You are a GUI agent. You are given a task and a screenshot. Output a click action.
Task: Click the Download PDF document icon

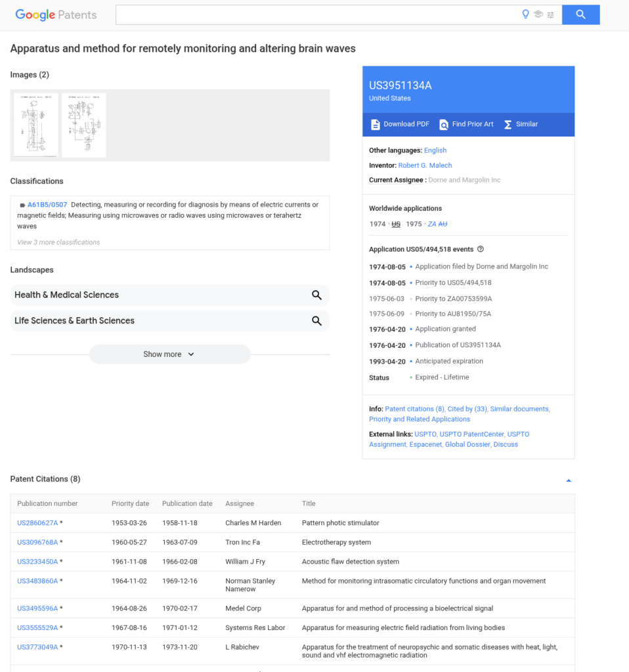pyautogui.click(x=376, y=125)
